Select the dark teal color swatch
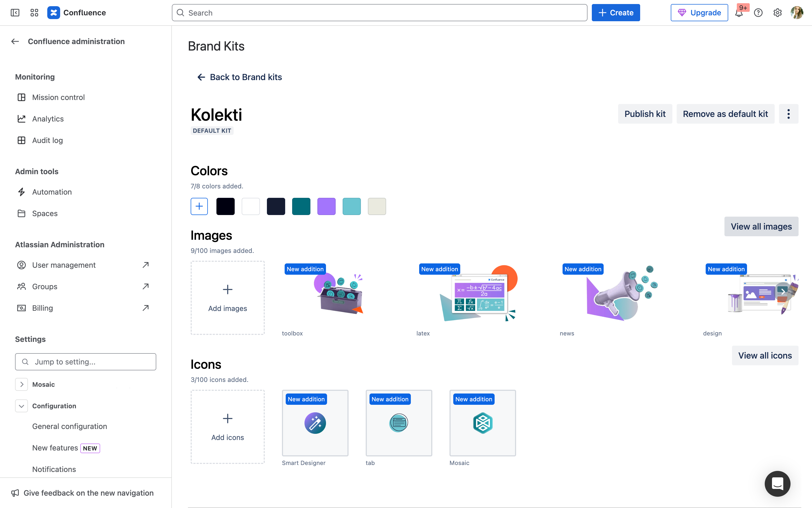The width and height of the screenshot is (812, 508). 301,206
